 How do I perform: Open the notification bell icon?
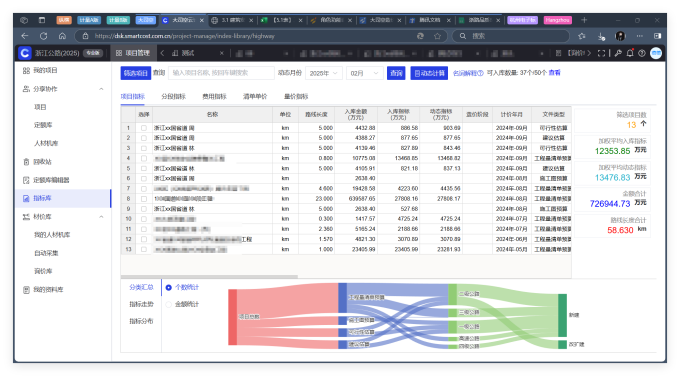[630, 53]
